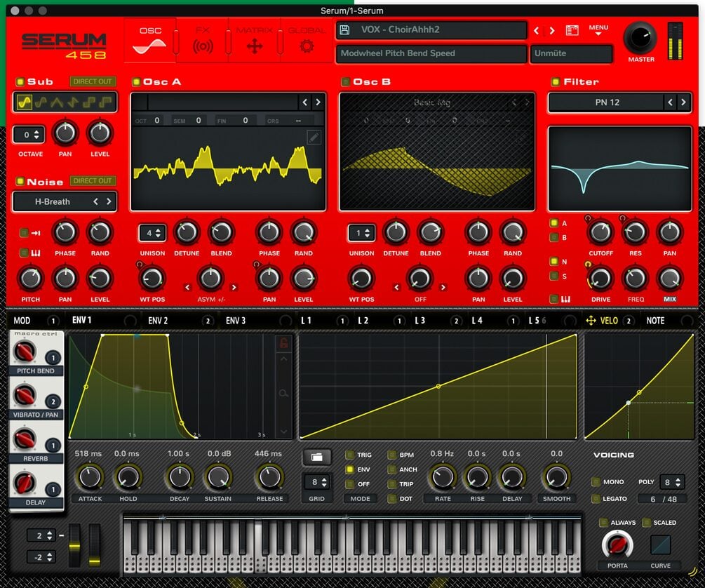Click the portamento curve display
The height and width of the screenshot is (588, 705).
[661, 545]
